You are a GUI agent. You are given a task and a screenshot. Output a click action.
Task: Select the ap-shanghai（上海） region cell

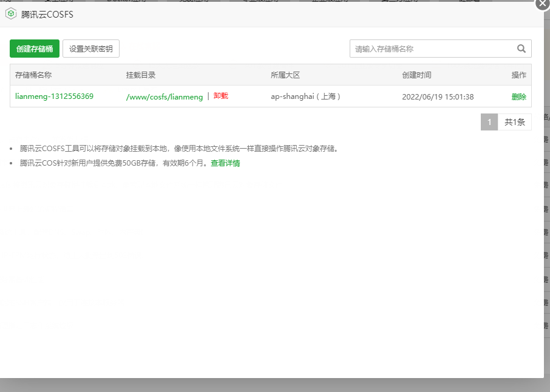(305, 96)
